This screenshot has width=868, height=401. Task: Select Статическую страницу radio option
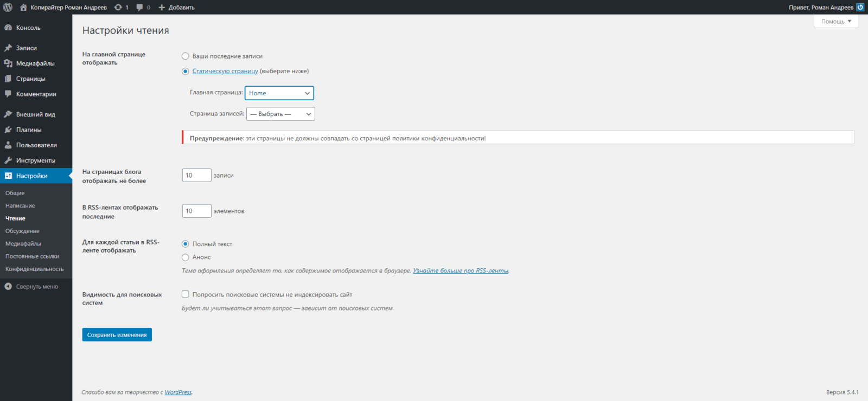(186, 71)
